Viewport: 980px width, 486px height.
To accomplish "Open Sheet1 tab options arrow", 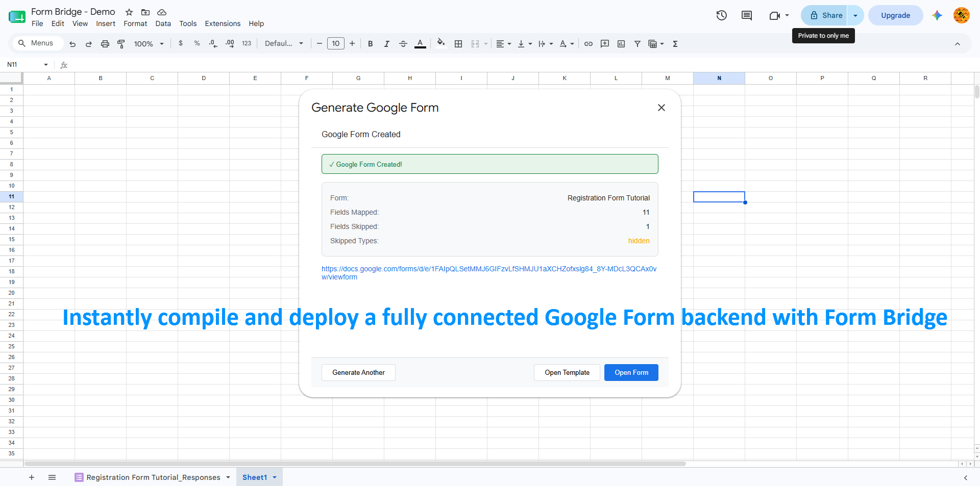I will tap(275, 477).
